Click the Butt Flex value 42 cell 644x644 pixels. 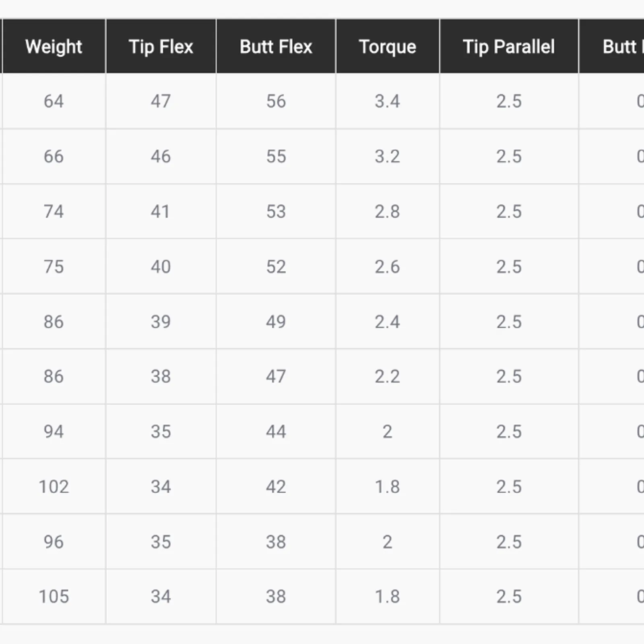click(276, 487)
